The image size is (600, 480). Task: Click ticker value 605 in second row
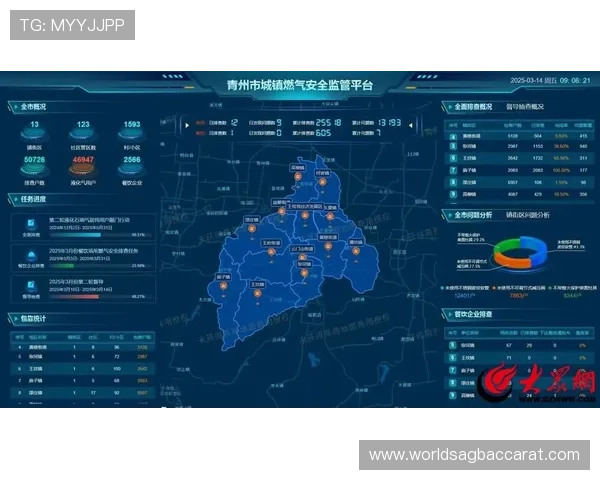(323, 133)
